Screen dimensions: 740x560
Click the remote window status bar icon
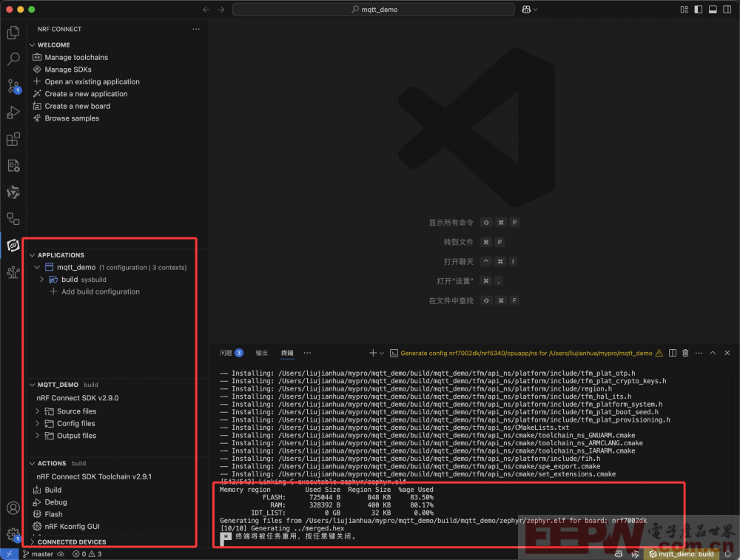10,554
